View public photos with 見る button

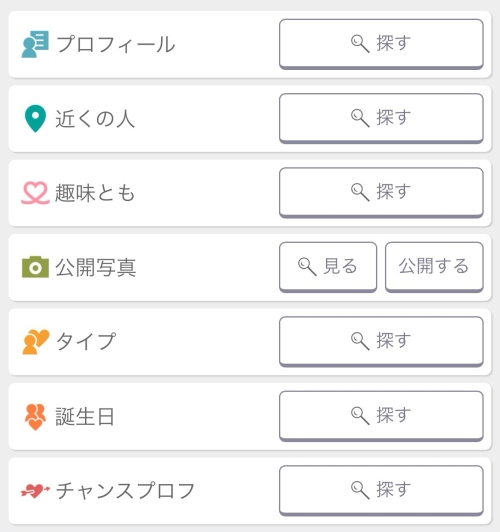coord(328,267)
